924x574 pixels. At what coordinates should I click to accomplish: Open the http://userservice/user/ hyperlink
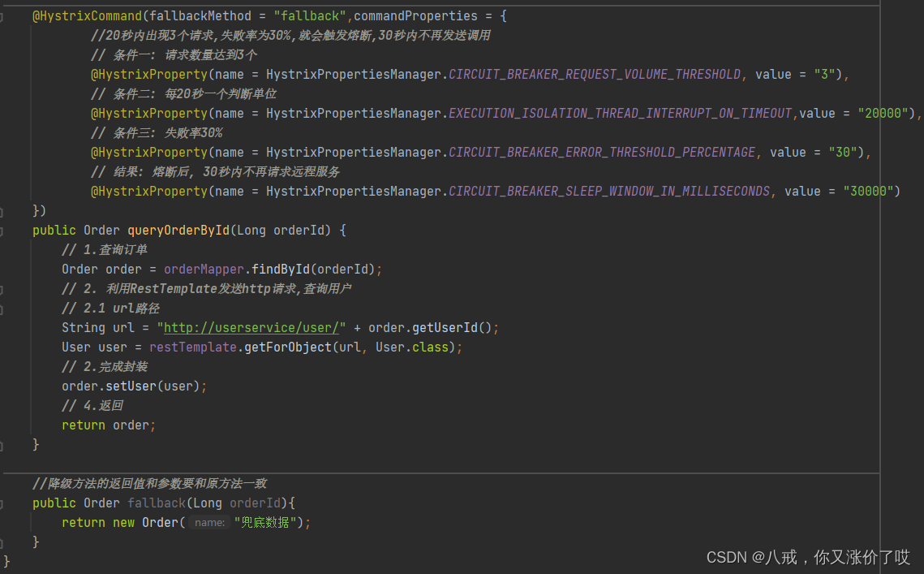[x=250, y=327]
